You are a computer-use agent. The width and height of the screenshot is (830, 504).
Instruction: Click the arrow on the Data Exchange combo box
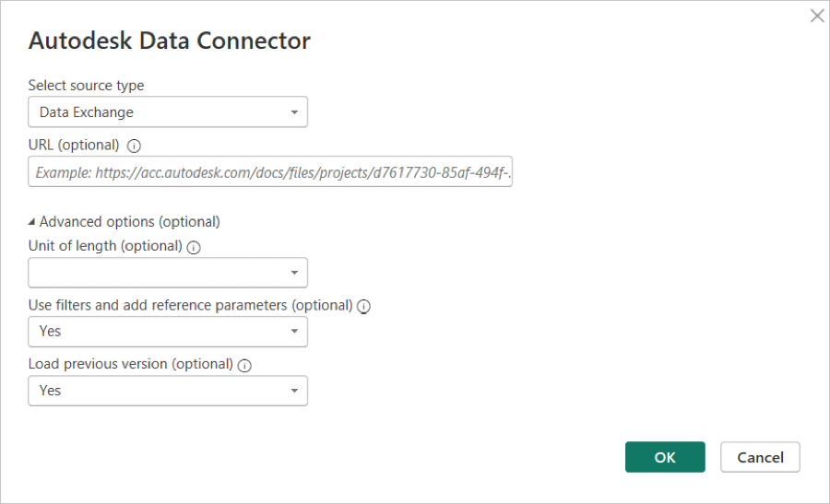294,112
